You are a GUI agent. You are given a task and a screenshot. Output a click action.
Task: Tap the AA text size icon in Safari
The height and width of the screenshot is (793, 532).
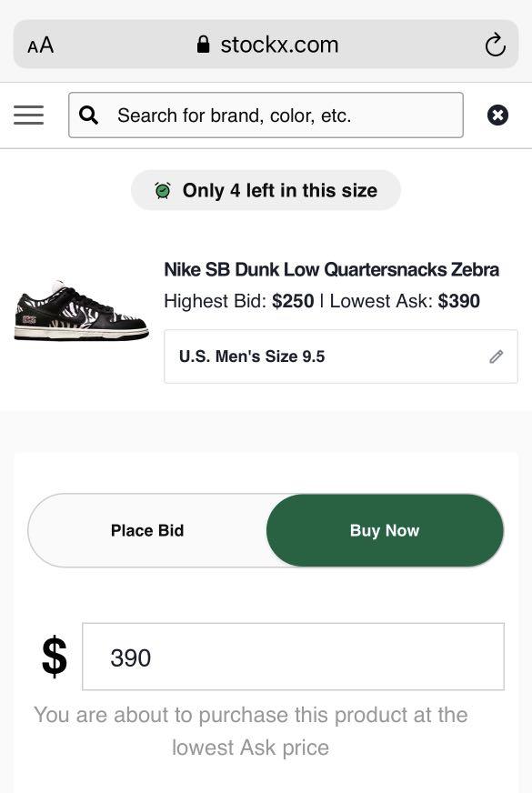coord(41,44)
